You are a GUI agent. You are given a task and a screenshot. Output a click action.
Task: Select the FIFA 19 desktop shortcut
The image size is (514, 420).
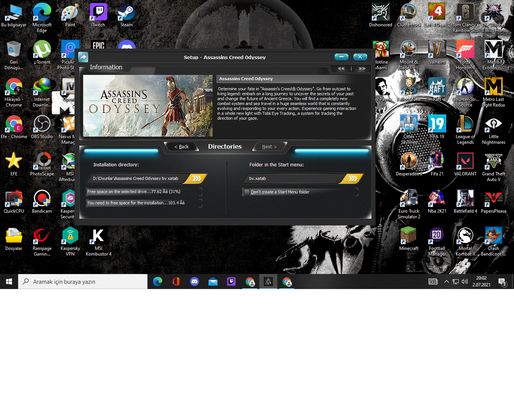point(437,127)
